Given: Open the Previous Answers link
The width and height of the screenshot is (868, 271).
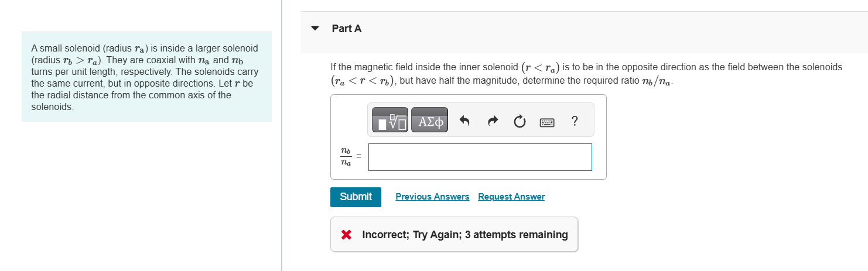Looking at the screenshot, I should click(x=432, y=197).
